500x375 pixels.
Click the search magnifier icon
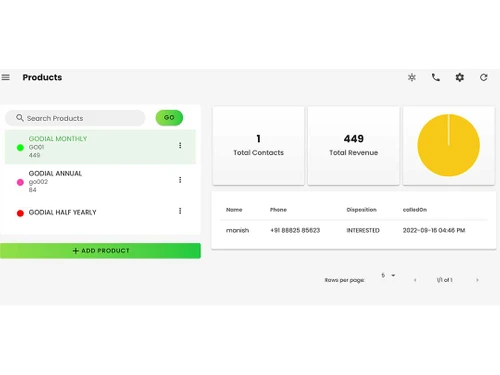point(20,118)
